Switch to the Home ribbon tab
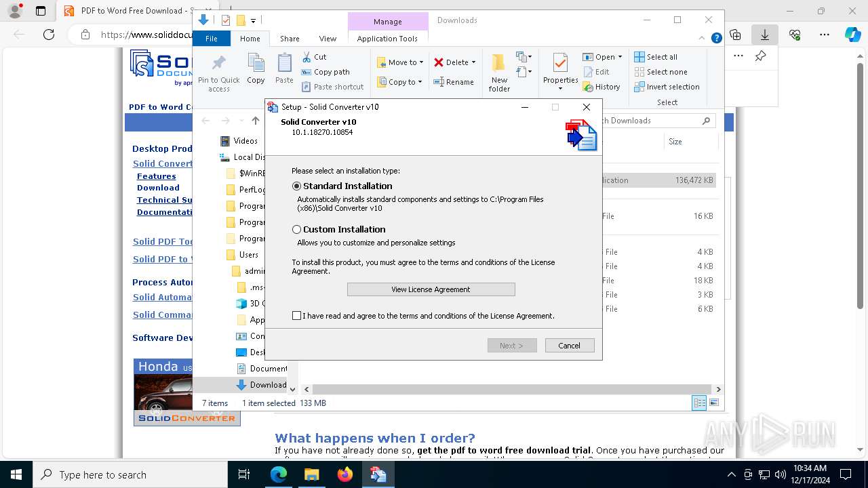Viewport: 868px width, 488px height. (x=250, y=39)
